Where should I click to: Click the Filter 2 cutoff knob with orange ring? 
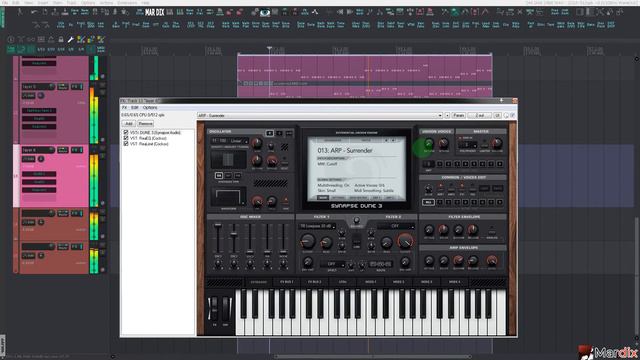pyautogui.click(x=405, y=241)
